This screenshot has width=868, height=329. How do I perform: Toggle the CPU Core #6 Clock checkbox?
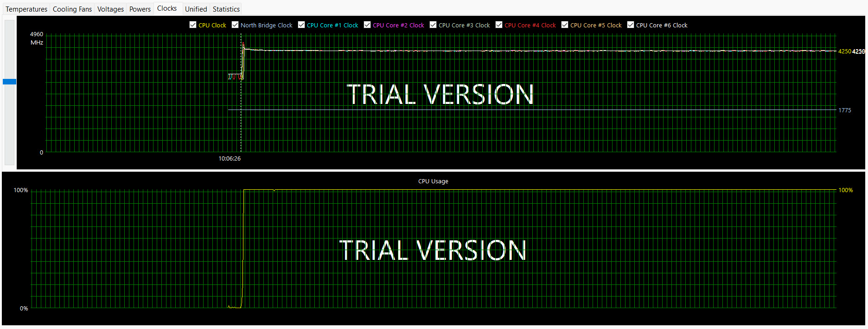pyautogui.click(x=631, y=25)
